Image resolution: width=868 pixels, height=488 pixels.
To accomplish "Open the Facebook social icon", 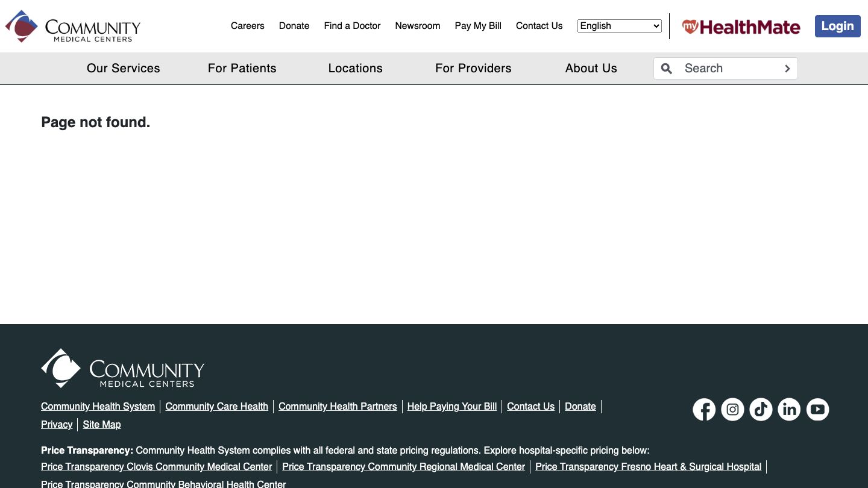I will 704,410.
